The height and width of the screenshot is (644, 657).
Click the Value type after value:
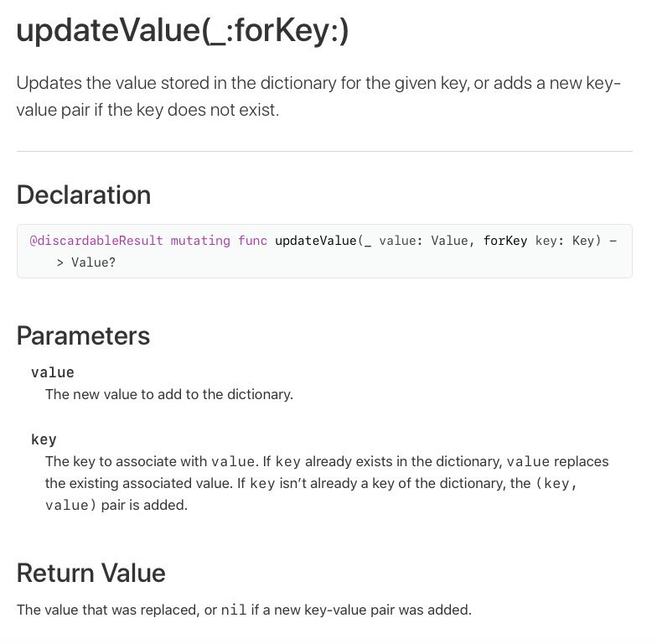coord(449,241)
